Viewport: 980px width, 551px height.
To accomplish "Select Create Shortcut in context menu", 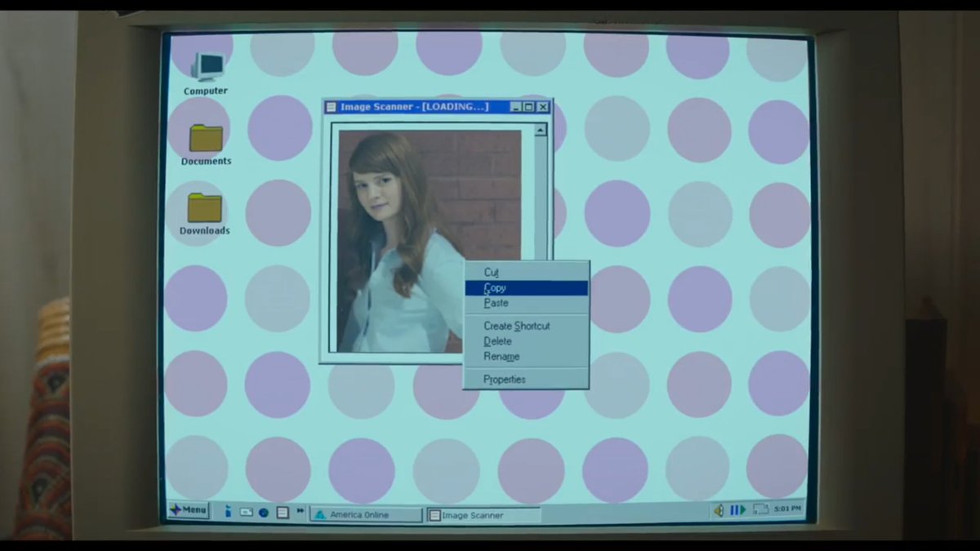I will [x=527, y=326].
